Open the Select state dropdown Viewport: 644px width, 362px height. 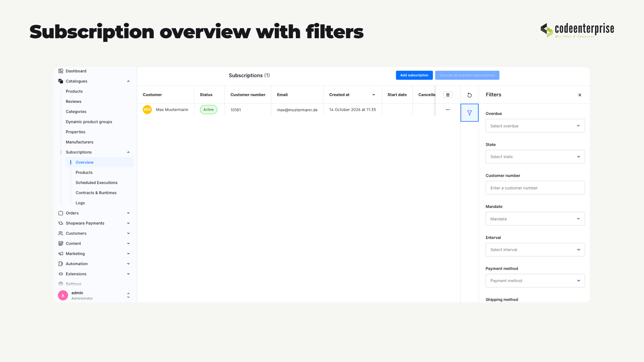coord(535,157)
